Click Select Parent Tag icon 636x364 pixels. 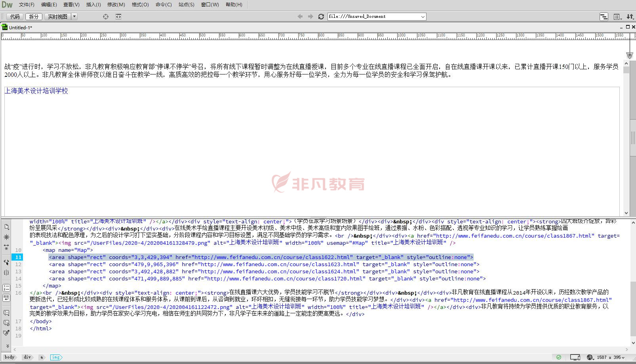coord(6,262)
